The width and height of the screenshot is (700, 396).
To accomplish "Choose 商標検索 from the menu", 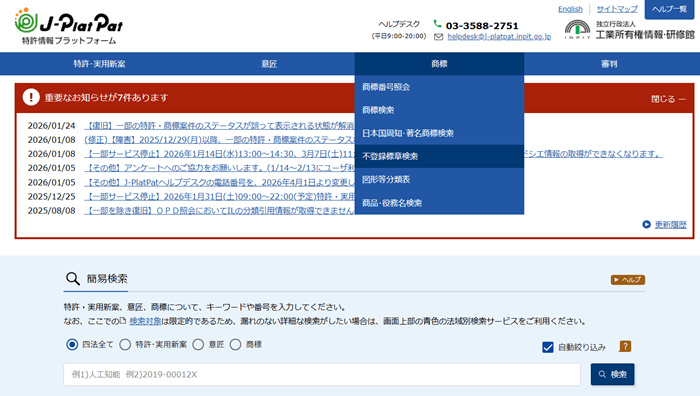I will (x=439, y=110).
